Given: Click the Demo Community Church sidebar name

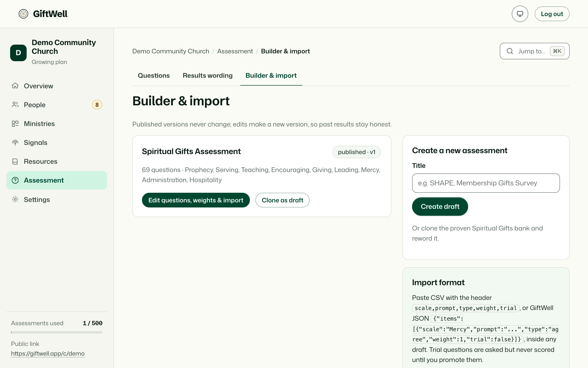Looking at the screenshot, I should [64, 47].
